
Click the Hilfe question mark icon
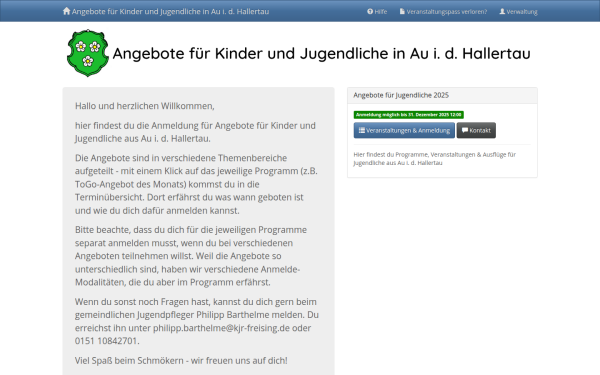click(x=370, y=11)
